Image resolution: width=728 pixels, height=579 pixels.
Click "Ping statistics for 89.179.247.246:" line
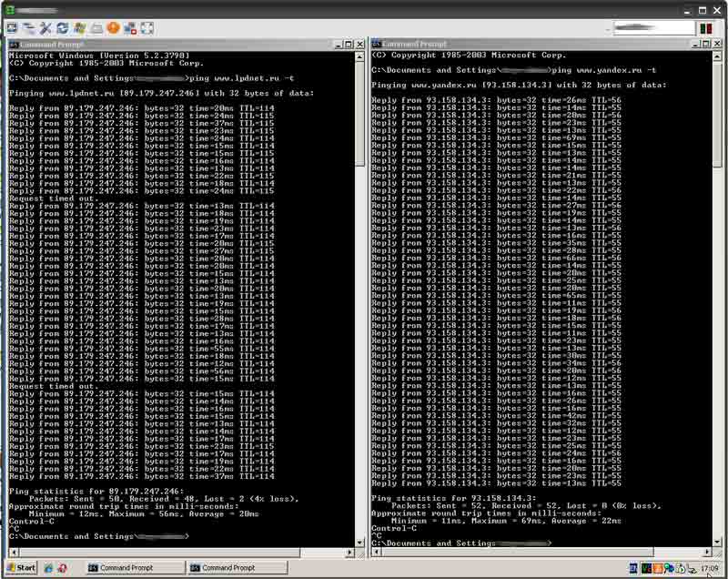coord(96,492)
